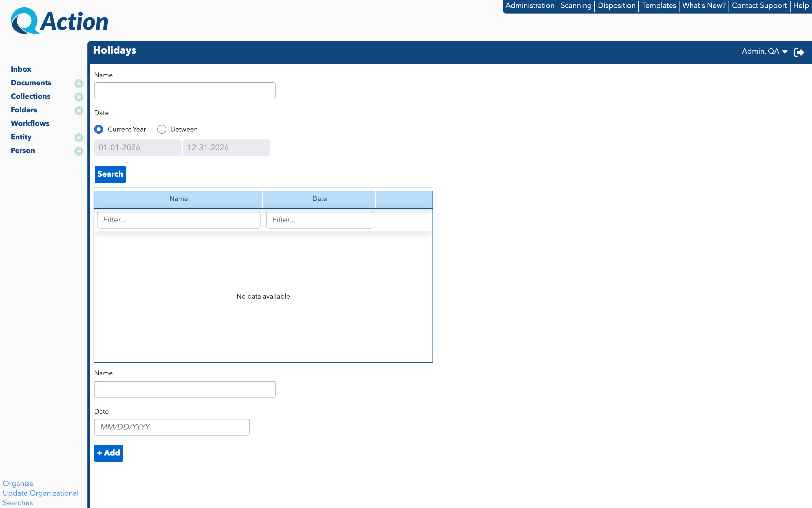
Task: Select the Between radio button
Action: (x=162, y=129)
